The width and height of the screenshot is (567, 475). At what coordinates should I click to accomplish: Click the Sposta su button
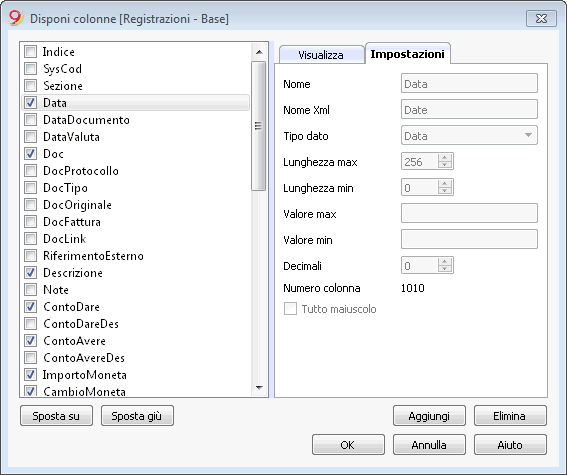pos(56,416)
